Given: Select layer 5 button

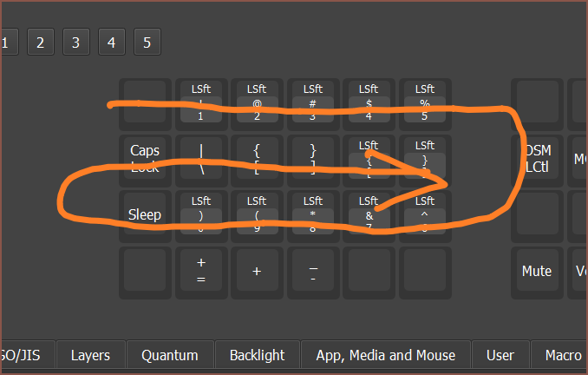Looking at the screenshot, I should click(147, 41).
